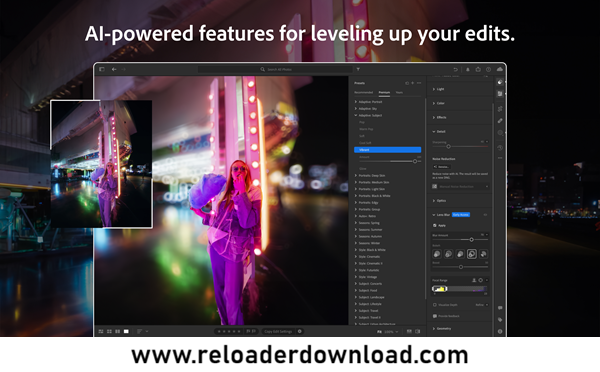Screen dimensions: 600x372
Task: Click the Denoise button
Action: pyautogui.click(x=442, y=167)
